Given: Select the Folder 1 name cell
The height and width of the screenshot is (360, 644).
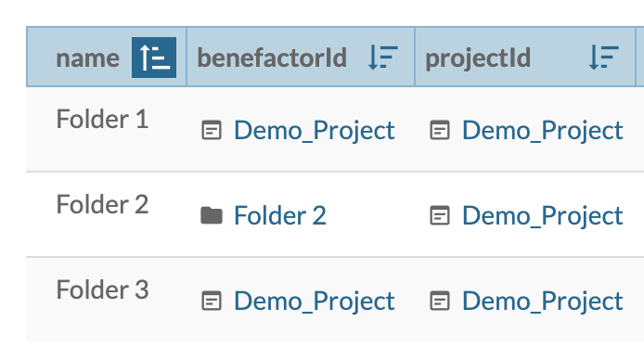Looking at the screenshot, I should click(102, 119).
